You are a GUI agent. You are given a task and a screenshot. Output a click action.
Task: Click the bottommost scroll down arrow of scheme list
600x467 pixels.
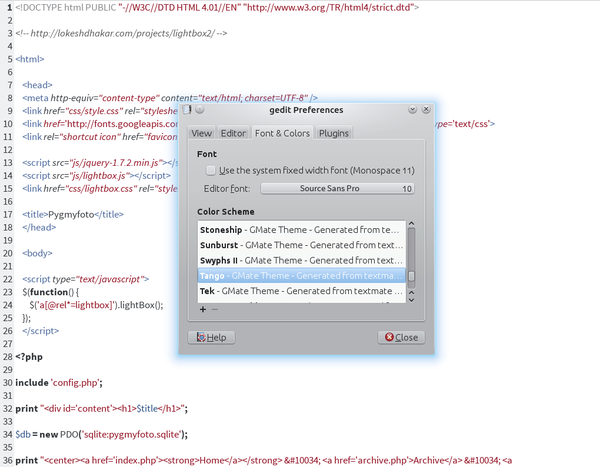(x=411, y=300)
